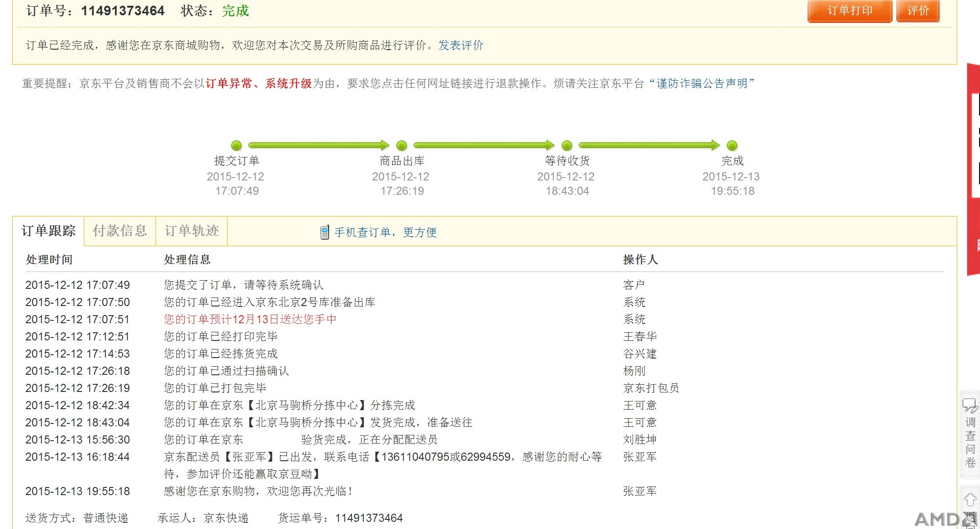Viewport: 980px width, 529px height.
Task: Click operator name 刘胜坤
Action: tap(640, 440)
